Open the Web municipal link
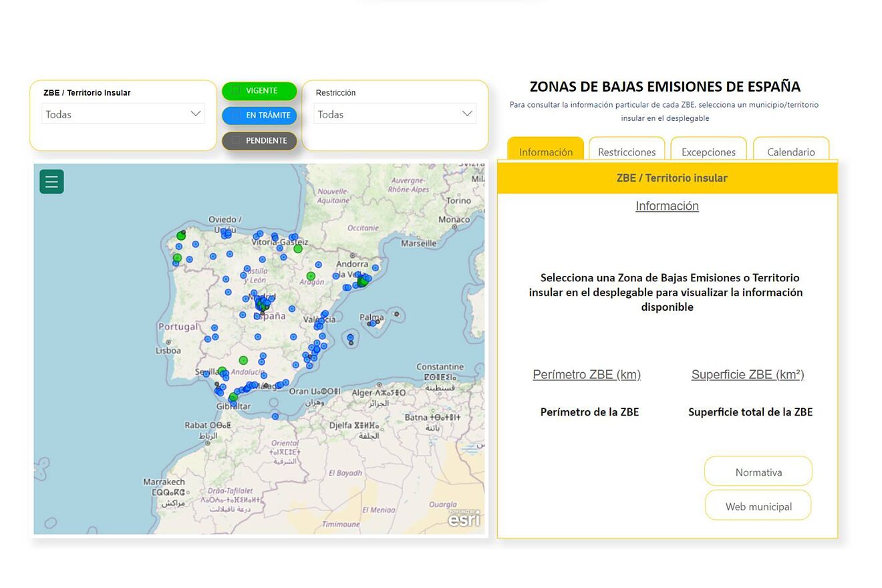882x588 pixels. 758,505
